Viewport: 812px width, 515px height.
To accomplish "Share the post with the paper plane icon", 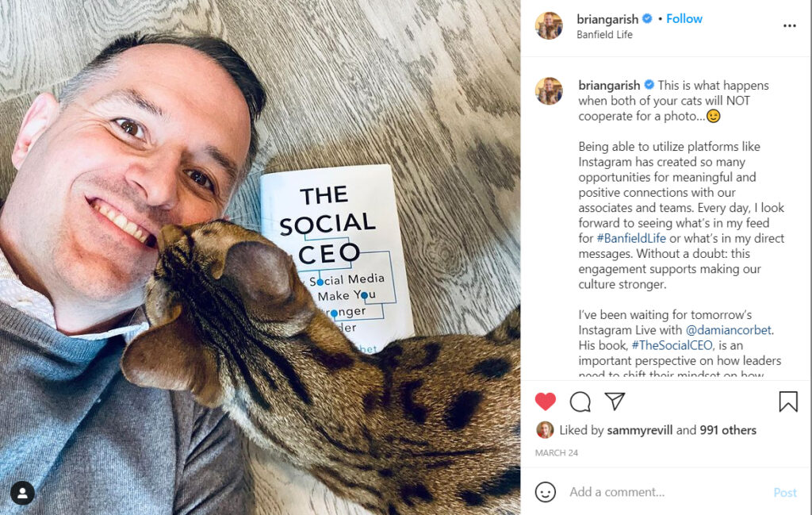I will coord(615,401).
